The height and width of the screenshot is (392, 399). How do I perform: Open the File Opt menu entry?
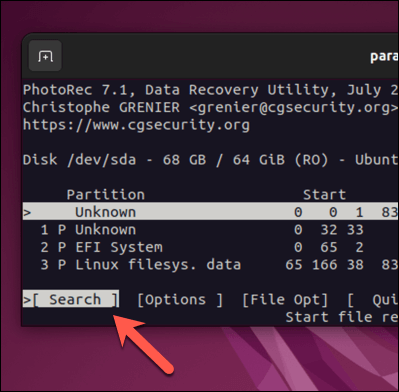point(285,300)
